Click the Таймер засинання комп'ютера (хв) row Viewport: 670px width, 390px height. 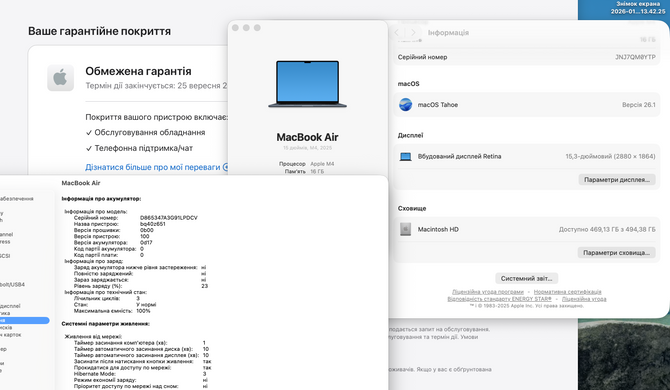[139, 343]
